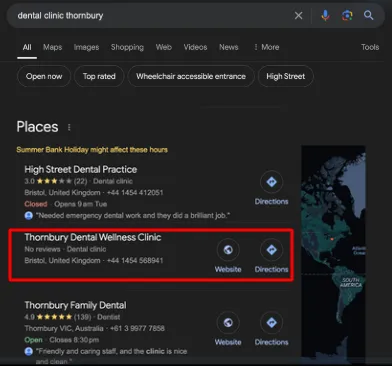Screen dimensions: 392x366
Task: Click phone number +44 1454 568941
Action: coord(135,261)
